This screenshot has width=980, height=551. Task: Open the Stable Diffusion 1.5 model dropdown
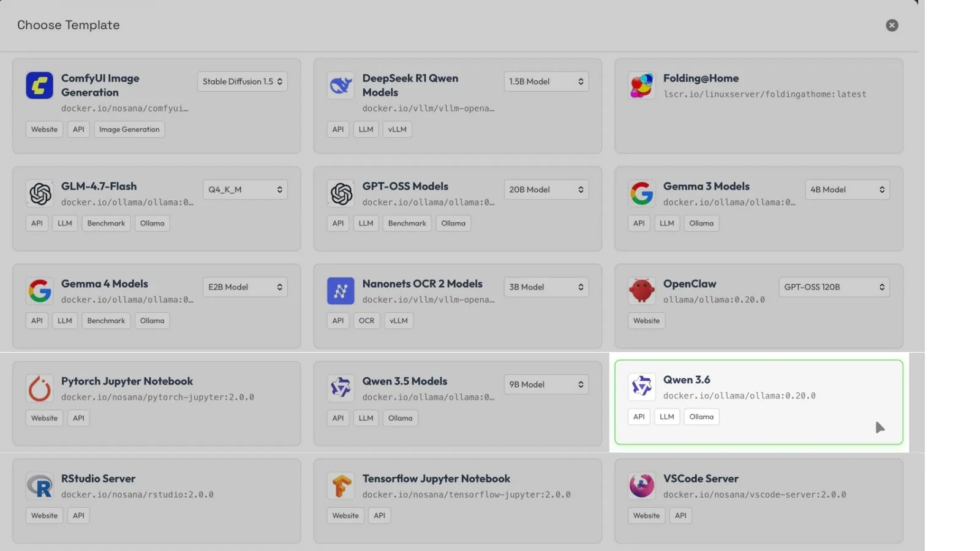[x=243, y=81]
